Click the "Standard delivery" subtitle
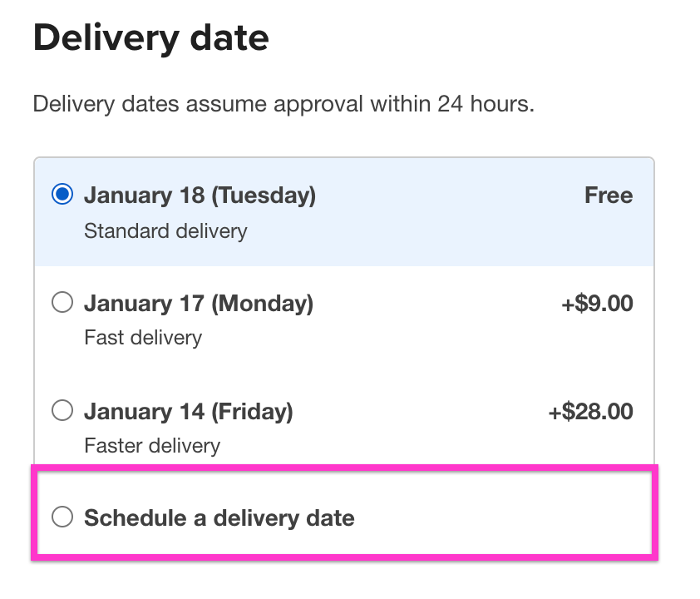Viewport: 700px width, 599px height. pyautogui.click(x=165, y=230)
